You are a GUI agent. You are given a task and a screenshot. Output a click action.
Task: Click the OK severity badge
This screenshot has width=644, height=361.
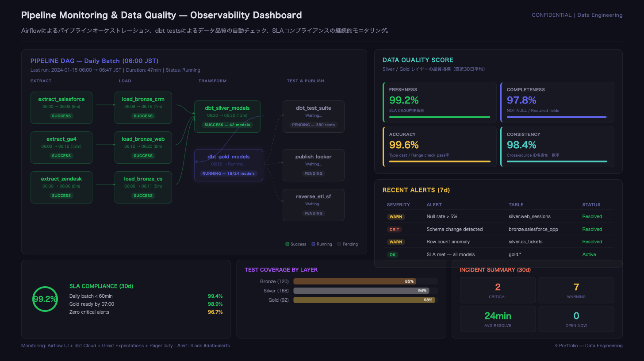[x=392, y=255]
